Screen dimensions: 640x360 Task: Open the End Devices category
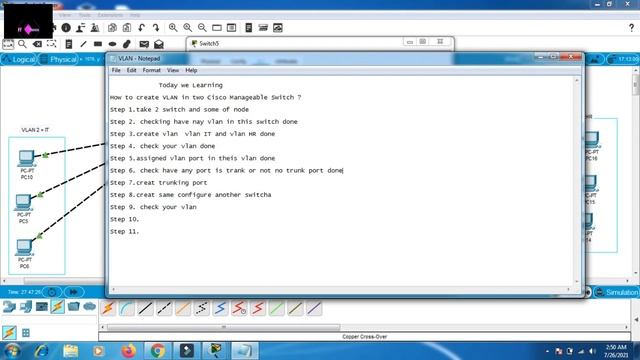click(26, 307)
